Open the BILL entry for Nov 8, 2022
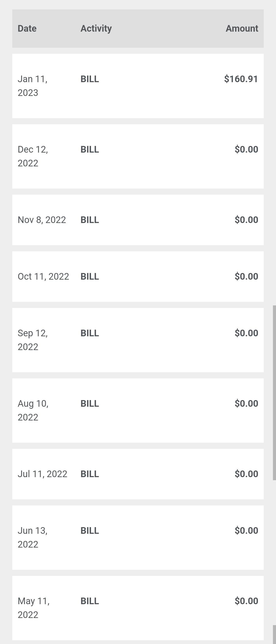 (90, 220)
